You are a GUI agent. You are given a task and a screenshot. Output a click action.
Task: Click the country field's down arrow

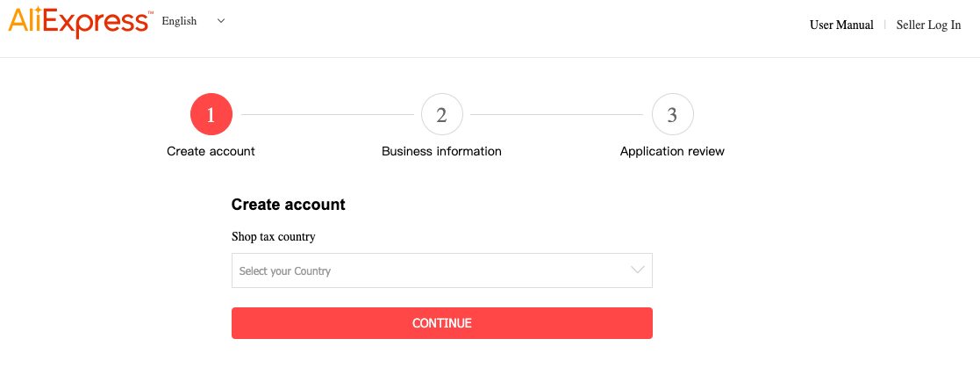638,270
